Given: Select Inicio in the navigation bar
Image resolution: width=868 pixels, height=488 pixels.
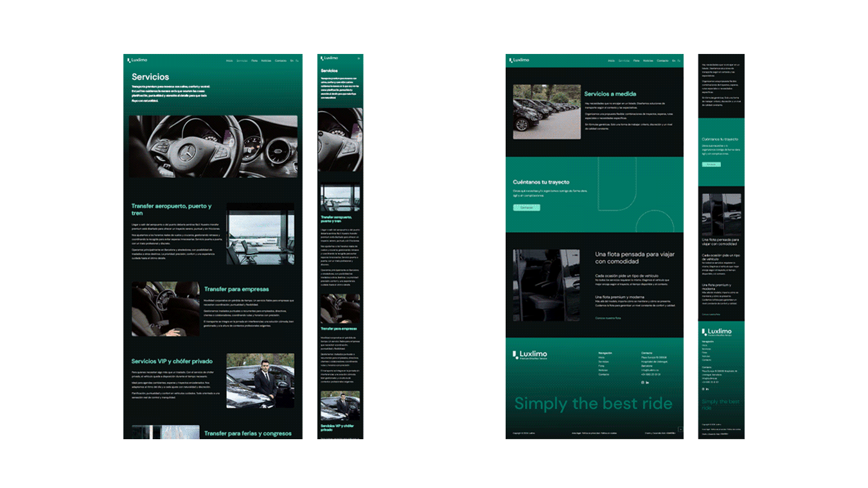Looking at the screenshot, I should coord(612,60).
